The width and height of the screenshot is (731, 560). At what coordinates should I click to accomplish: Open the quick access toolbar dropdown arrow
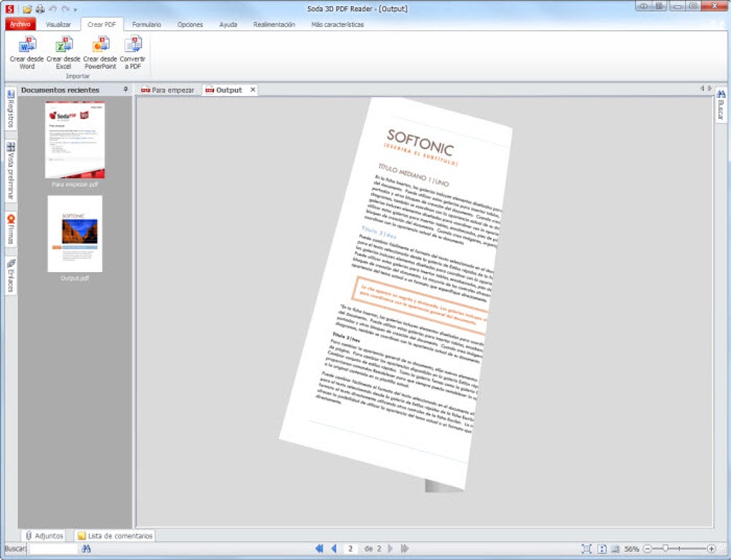coord(75,9)
